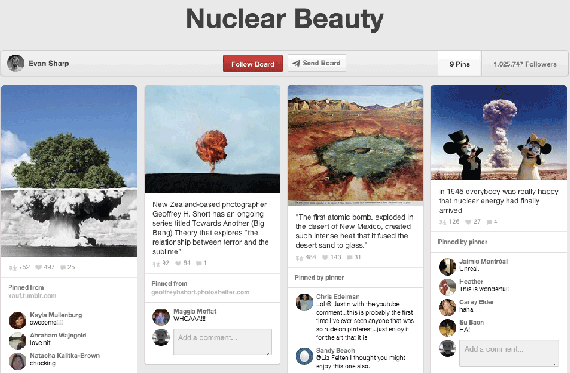Screen dimensions: 570x373
Task: Click the Natacha Kalitka-Brown name link
Action: click(x=65, y=356)
